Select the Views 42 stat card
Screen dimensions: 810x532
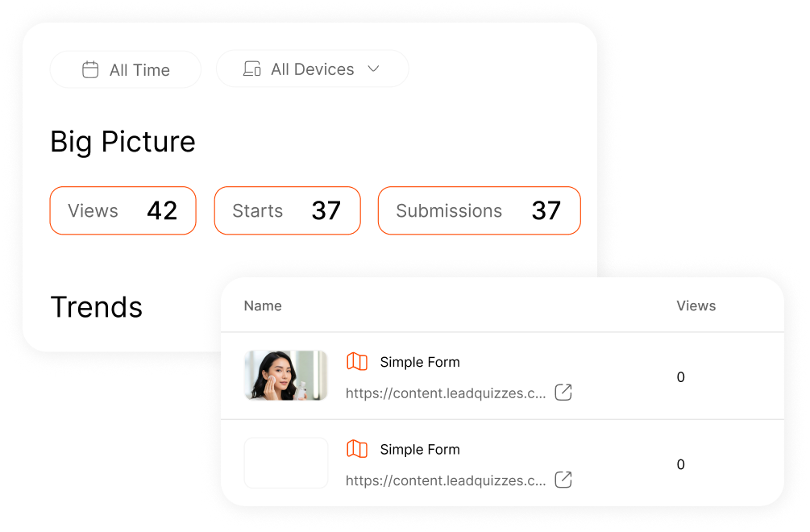point(123,211)
